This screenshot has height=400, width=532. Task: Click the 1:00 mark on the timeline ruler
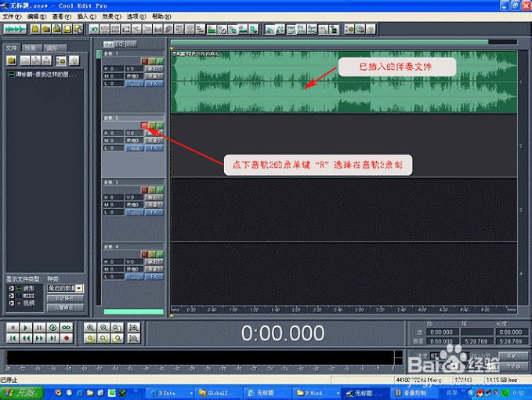(233, 309)
